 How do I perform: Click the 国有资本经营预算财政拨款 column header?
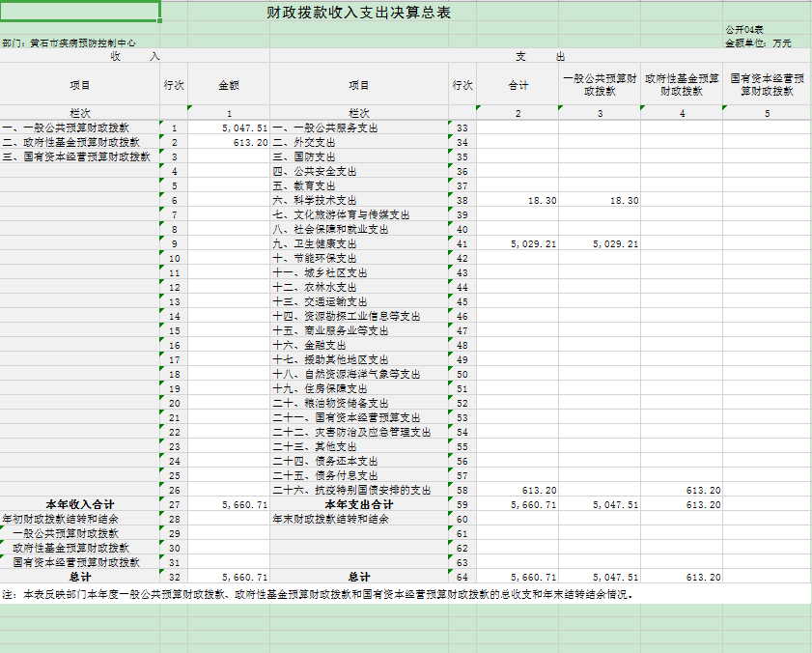click(767, 85)
